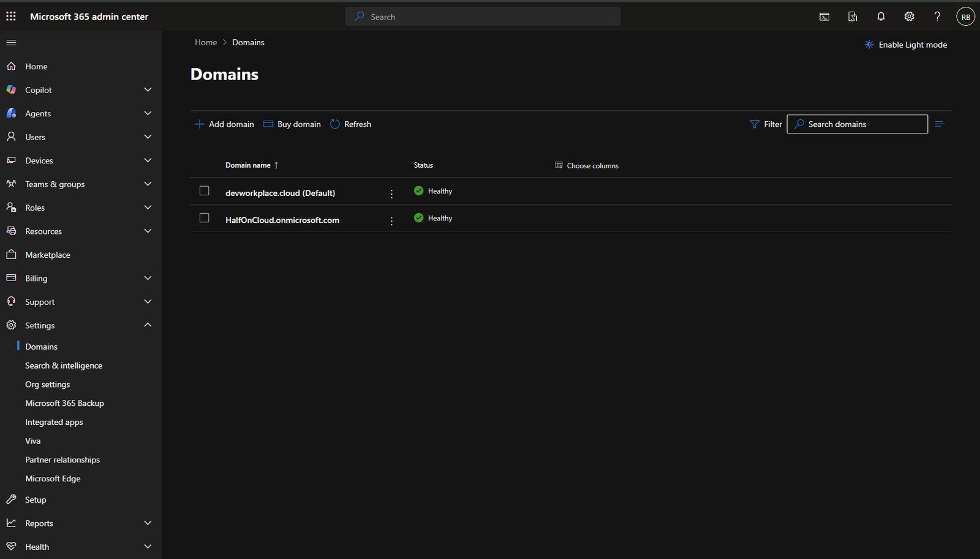
Task: Enable Light mode toggle
Action: tap(905, 45)
